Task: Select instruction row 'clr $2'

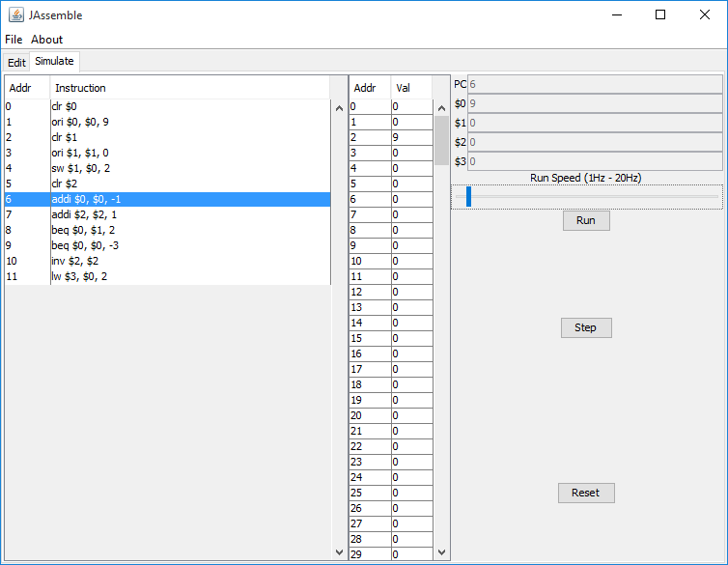Action: [167, 184]
